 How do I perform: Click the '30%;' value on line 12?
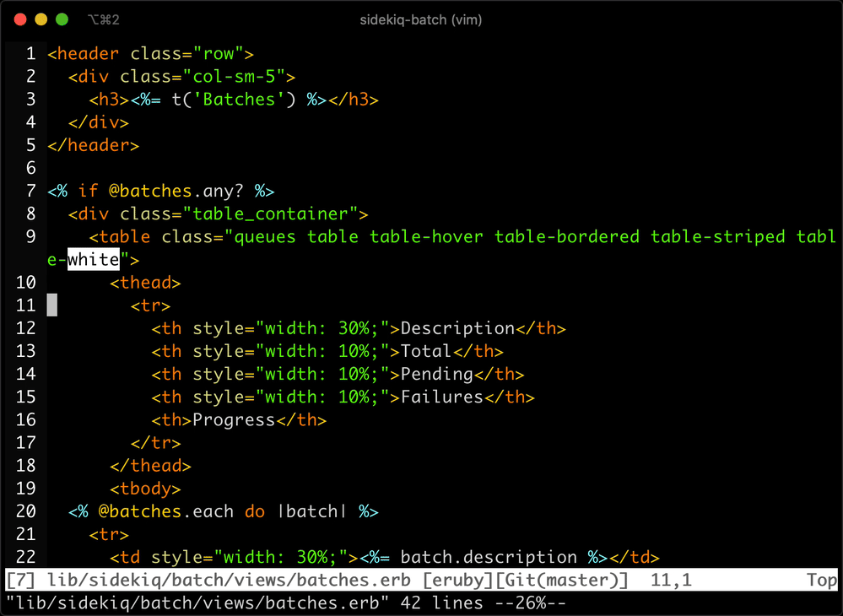359,328
